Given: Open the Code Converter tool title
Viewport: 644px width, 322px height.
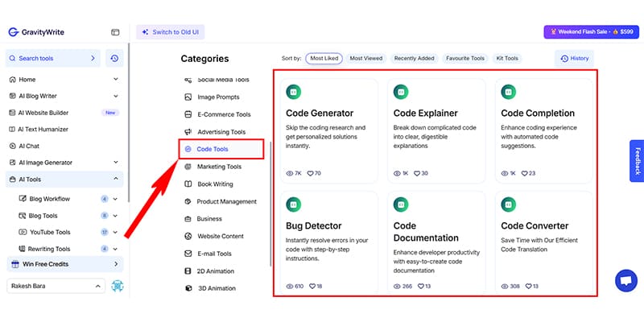Looking at the screenshot, I should [535, 226].
